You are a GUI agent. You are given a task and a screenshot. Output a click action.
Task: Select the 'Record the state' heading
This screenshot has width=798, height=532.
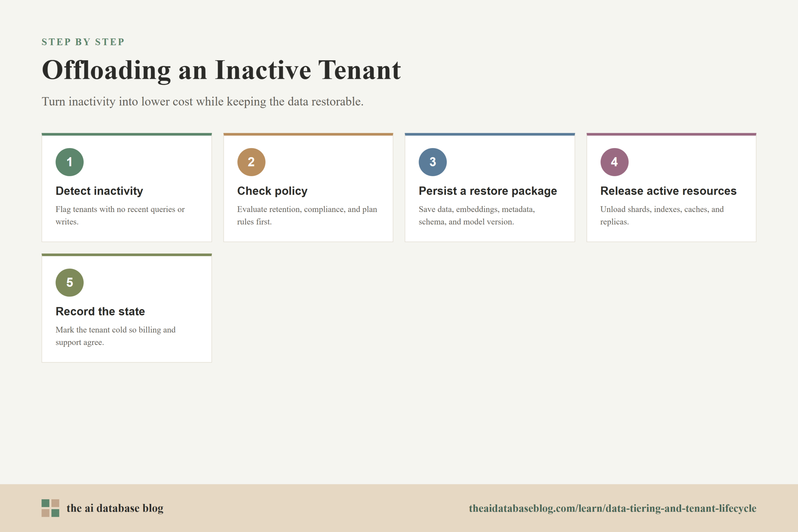point(100,311)
